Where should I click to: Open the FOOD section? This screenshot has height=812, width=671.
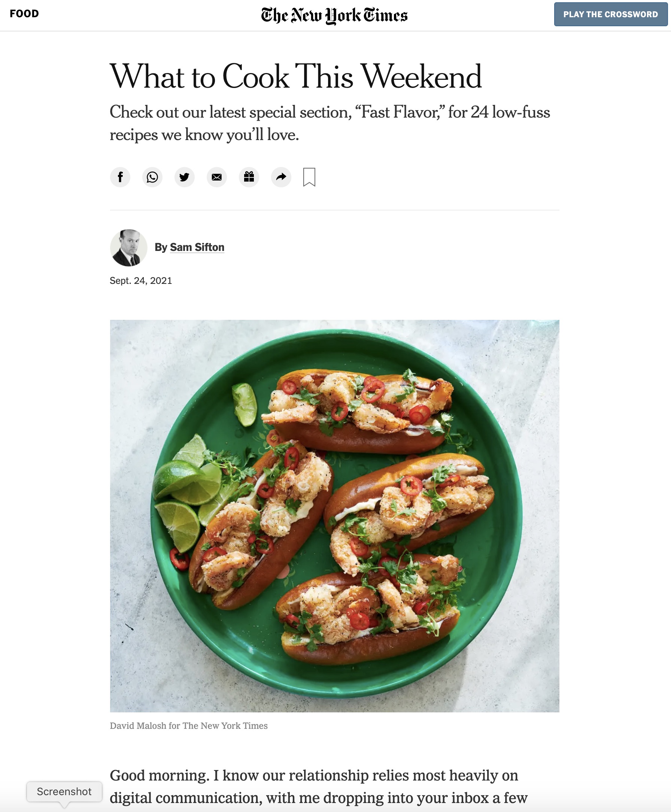tap(24, 14)
